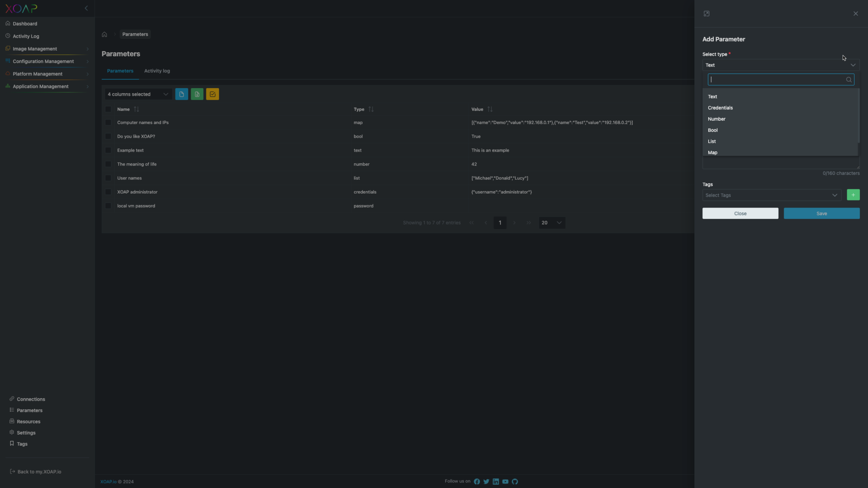Select all rows via the header checkbox

pyautogui.click(x=108, y=109)
